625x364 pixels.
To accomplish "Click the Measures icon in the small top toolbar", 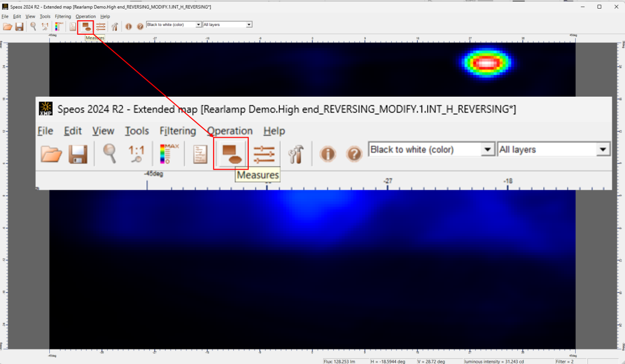I will coord(86,27).
